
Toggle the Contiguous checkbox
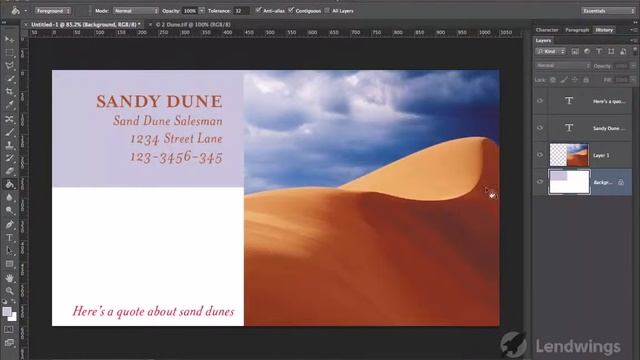click(291, 10)
